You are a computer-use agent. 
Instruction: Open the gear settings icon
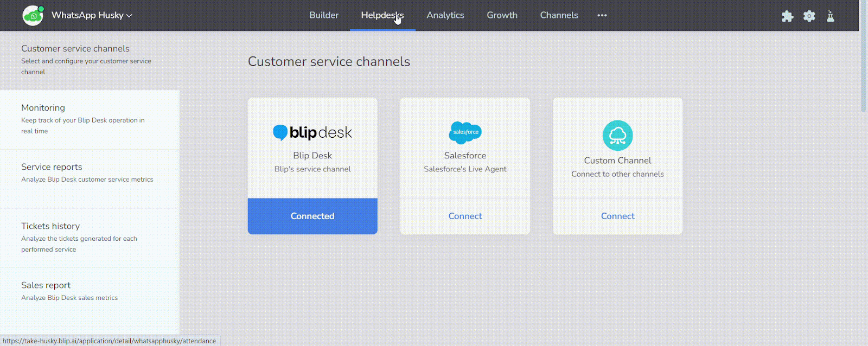[x=809, y=16]
